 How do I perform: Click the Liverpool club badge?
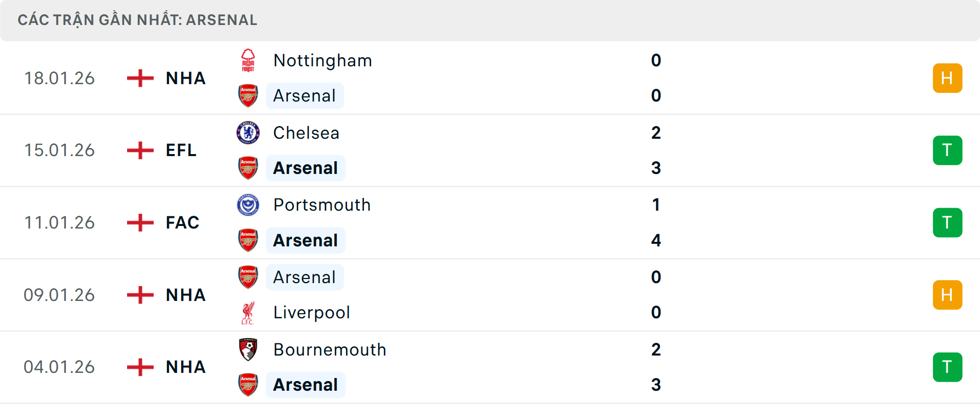point(248,312)
